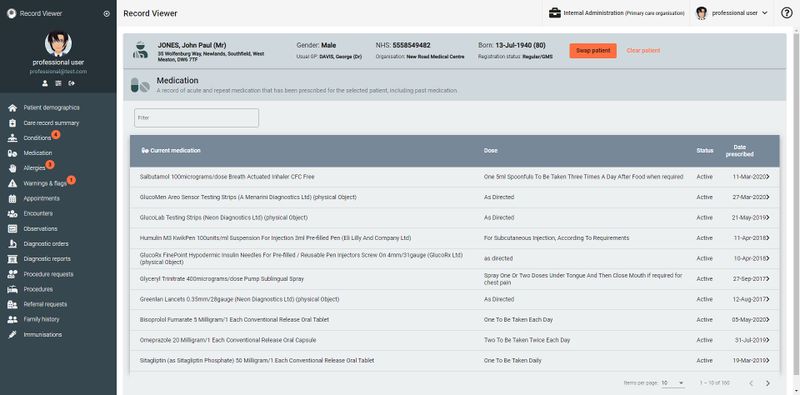Navigate to Appointments in sidebar
Viewport: 800px width, 395px height.
click(x=41, y=199)
